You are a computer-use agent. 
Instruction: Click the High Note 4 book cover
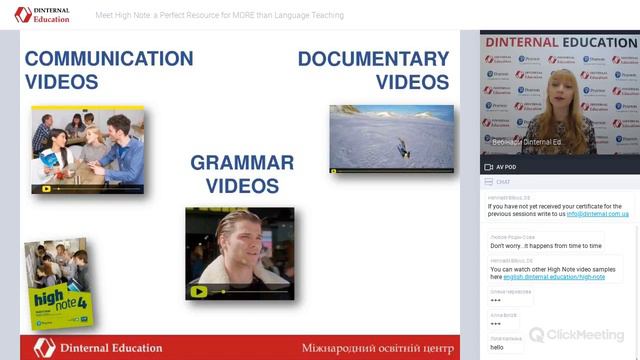click(x=59, y=284)
